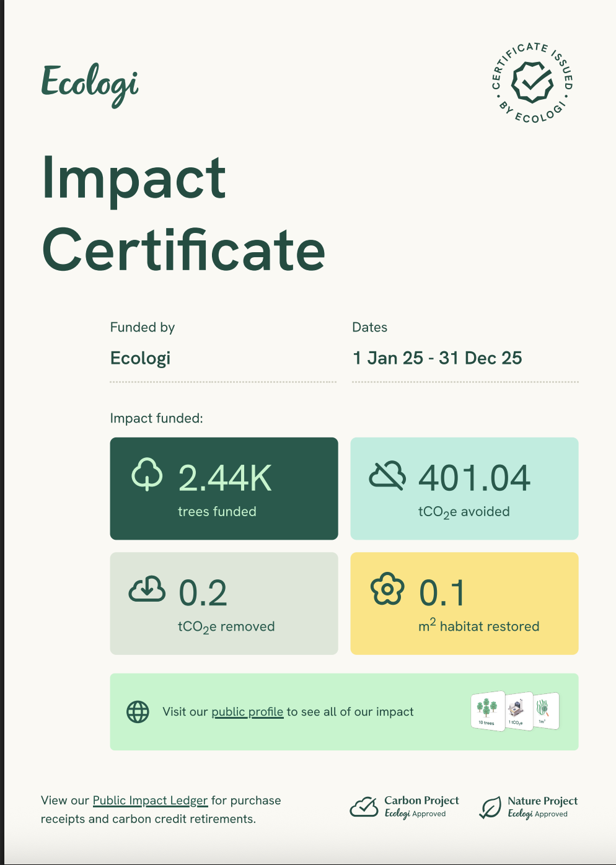Image resolution: width=616 pixels, height=865 pixels.
Task: Click the Funded by label
Action: coord(143,327)
